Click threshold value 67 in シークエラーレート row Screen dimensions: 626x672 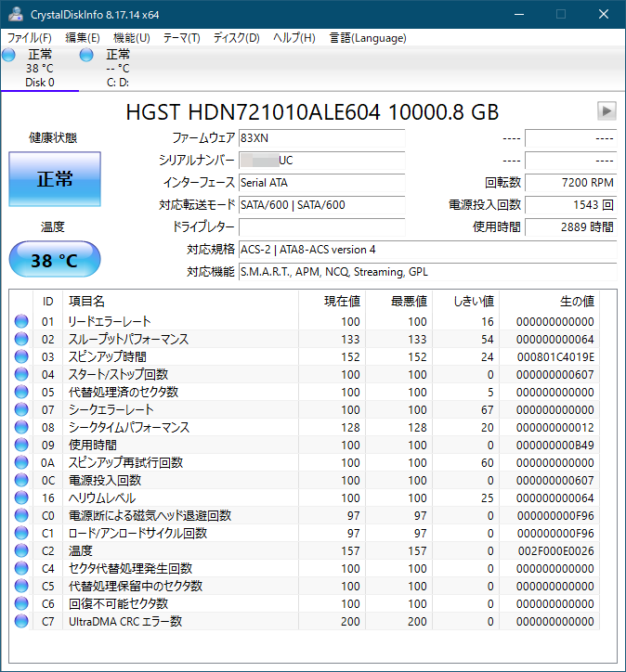[x=487, y=409]
